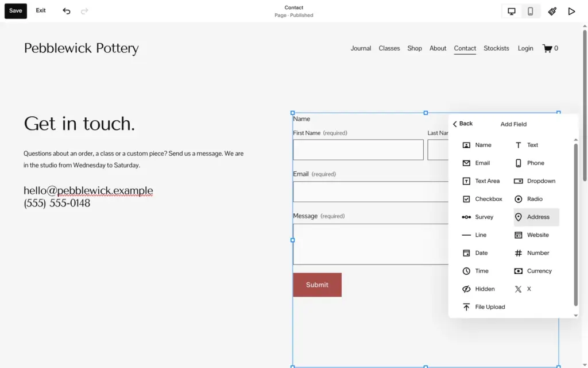Add a Number field
Viewport: 588px width, 368px height.
[532, 253]
